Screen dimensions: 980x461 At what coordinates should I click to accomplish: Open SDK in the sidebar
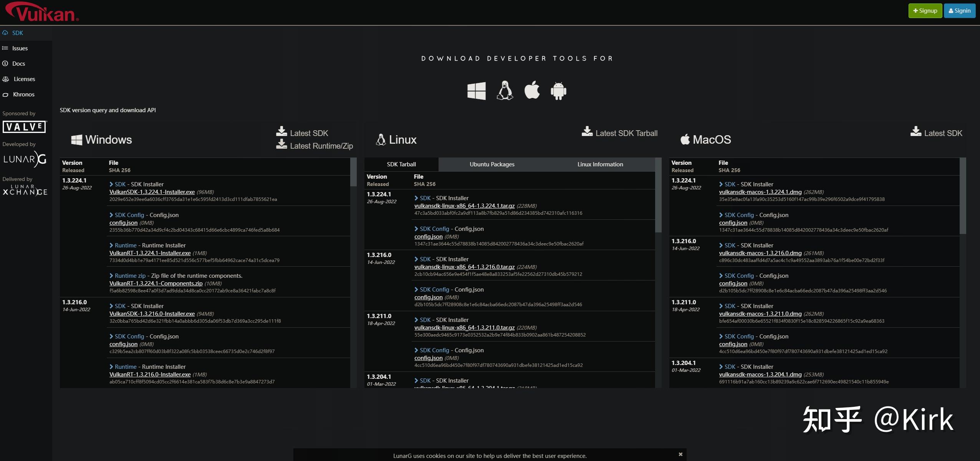tap(26, 33)
